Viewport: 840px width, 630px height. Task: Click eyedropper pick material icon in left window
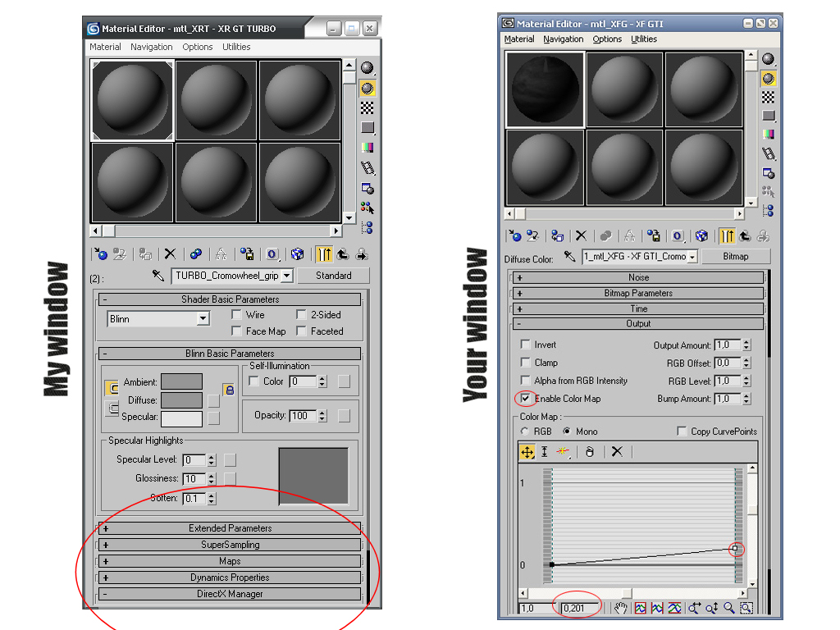tap(158, 276)
